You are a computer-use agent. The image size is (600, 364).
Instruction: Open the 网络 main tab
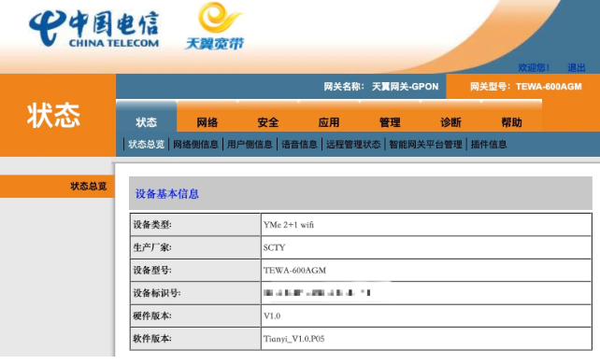click(207, 122)
